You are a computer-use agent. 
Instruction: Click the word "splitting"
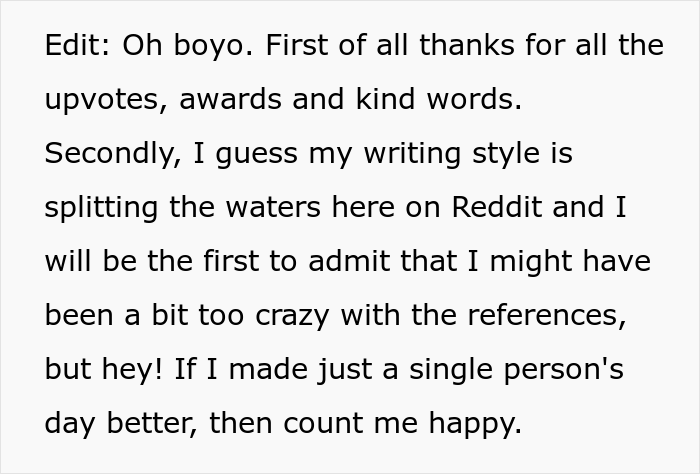pyautogui.click(x=101, y=208)
